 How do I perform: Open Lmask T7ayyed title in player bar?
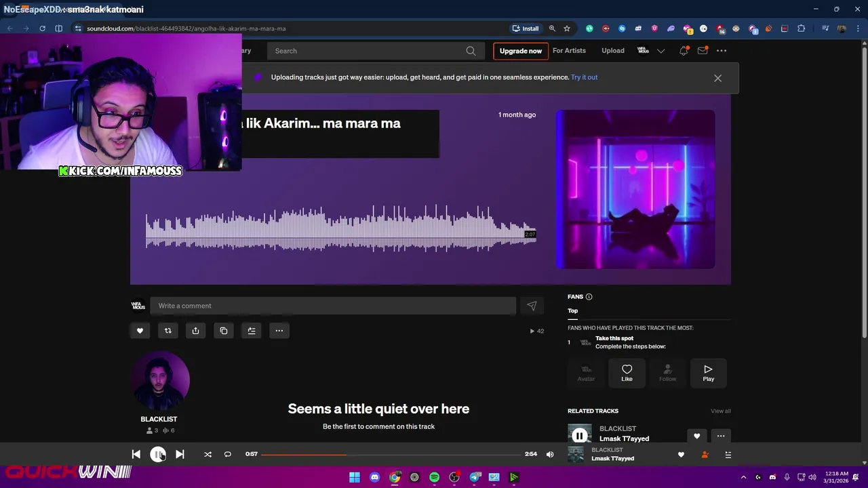click(612, 459)
